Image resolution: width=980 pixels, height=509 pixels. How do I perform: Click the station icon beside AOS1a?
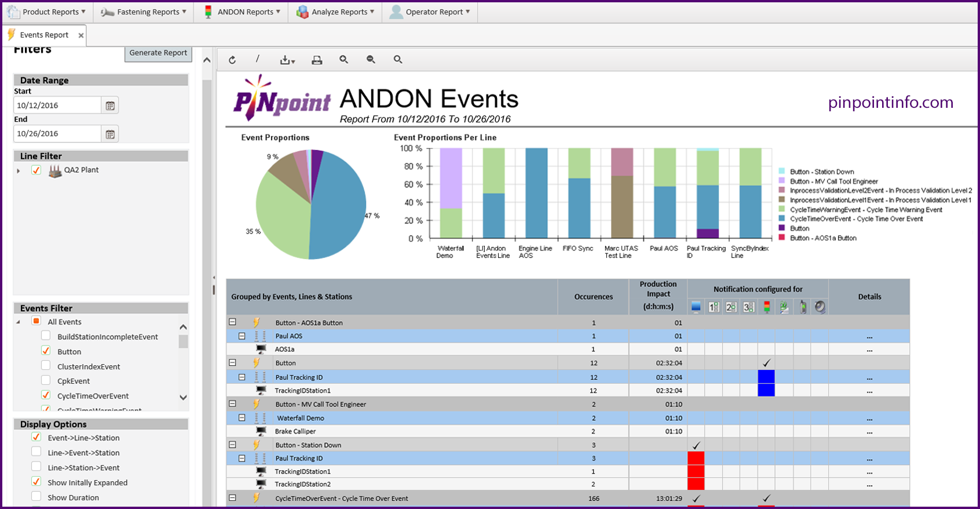[x=261, y=349]
